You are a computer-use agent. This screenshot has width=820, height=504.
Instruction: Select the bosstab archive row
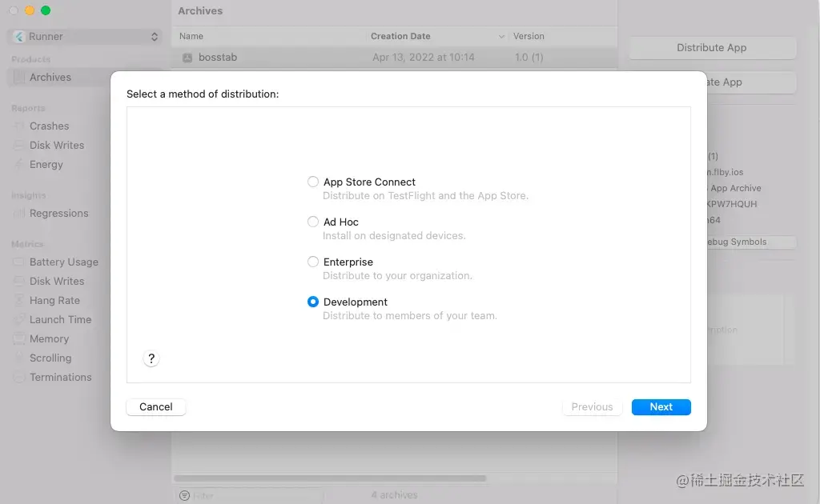(395, 58)
